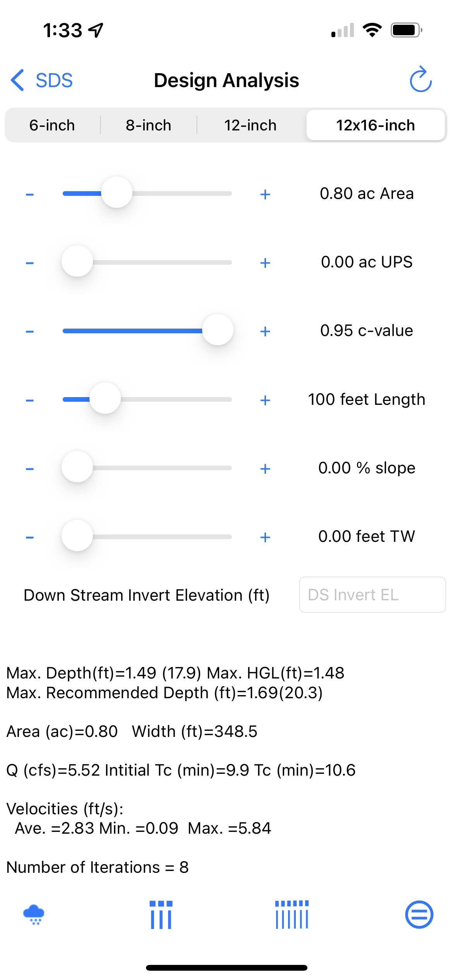Viewport: 453px width, 980px height.
Task: Increase feet Length with plus button
Action: point(265,400)
